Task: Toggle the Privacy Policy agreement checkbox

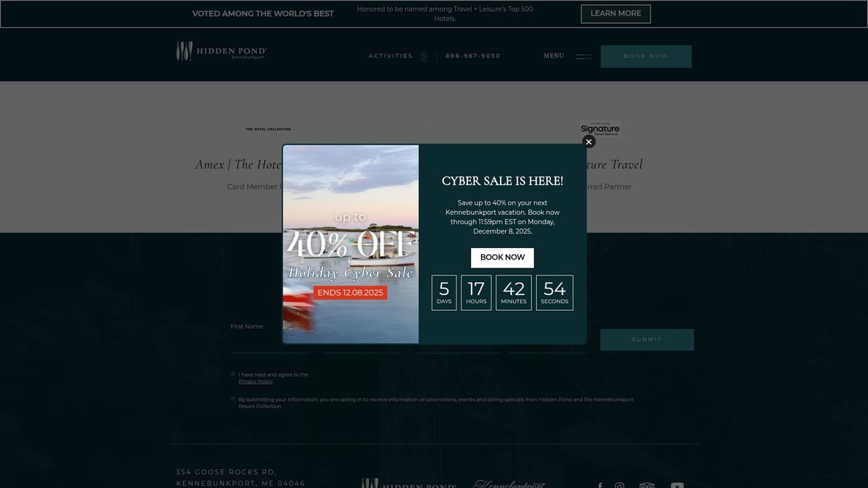Action: (x=233, y=374)
